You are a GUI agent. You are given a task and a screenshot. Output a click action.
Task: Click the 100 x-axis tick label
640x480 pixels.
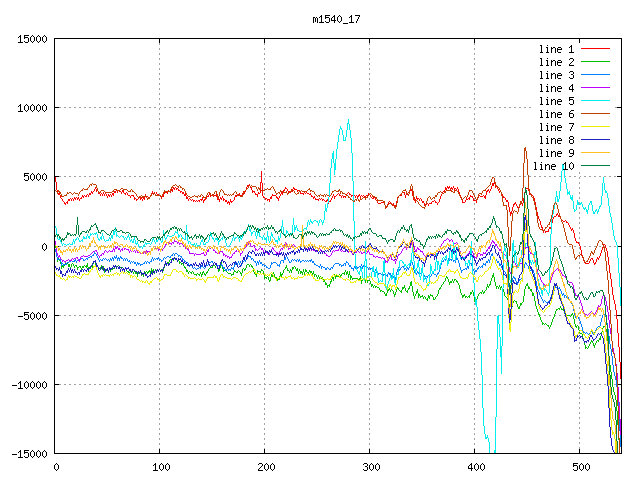click(x=160, y=467)
